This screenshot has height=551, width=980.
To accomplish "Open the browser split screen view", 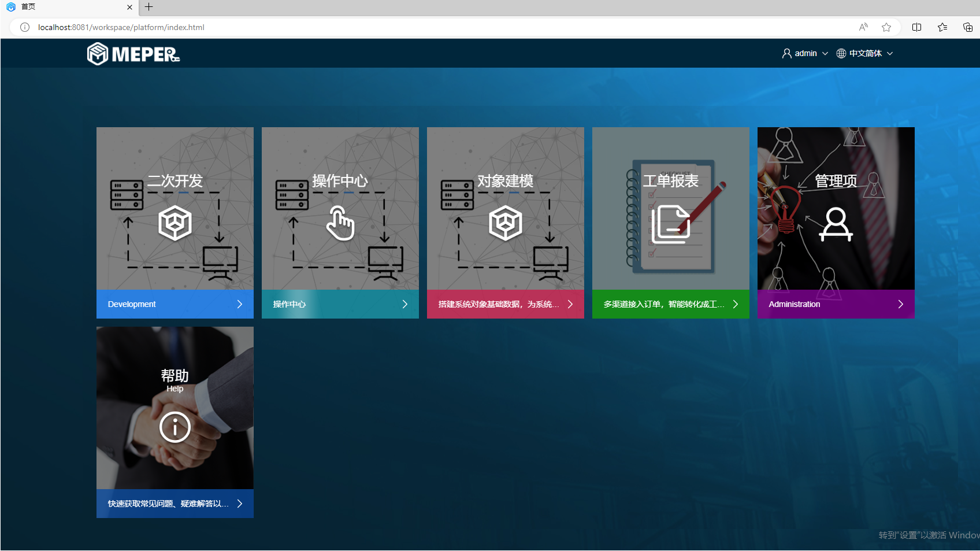I will 916,27.
